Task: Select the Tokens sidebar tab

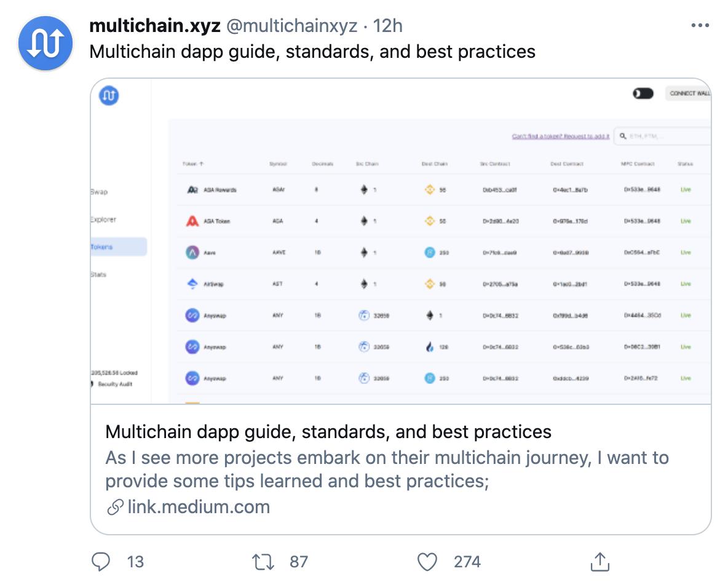Action: pyautogui.click(x=117, y=247)
